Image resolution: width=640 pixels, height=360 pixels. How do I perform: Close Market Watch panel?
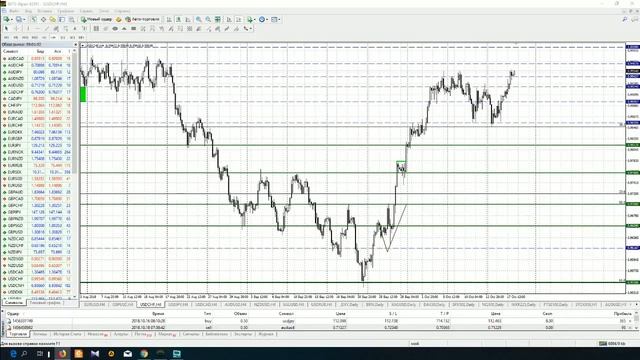76,44
